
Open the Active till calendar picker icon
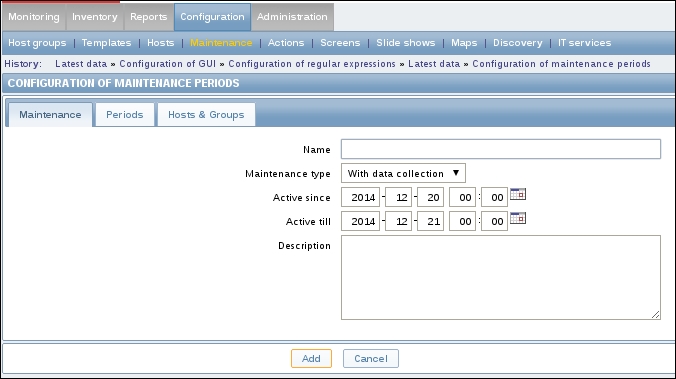click(x=518, y=218)
